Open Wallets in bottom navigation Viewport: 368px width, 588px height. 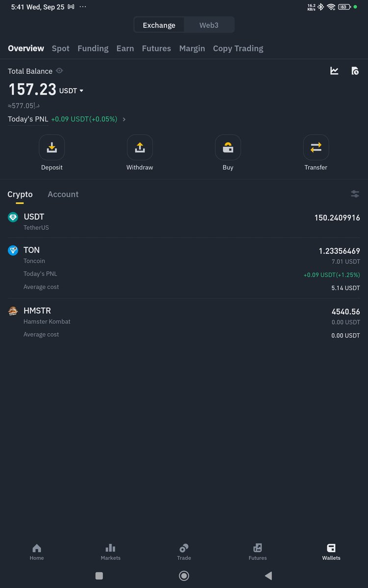click(331, 552)
